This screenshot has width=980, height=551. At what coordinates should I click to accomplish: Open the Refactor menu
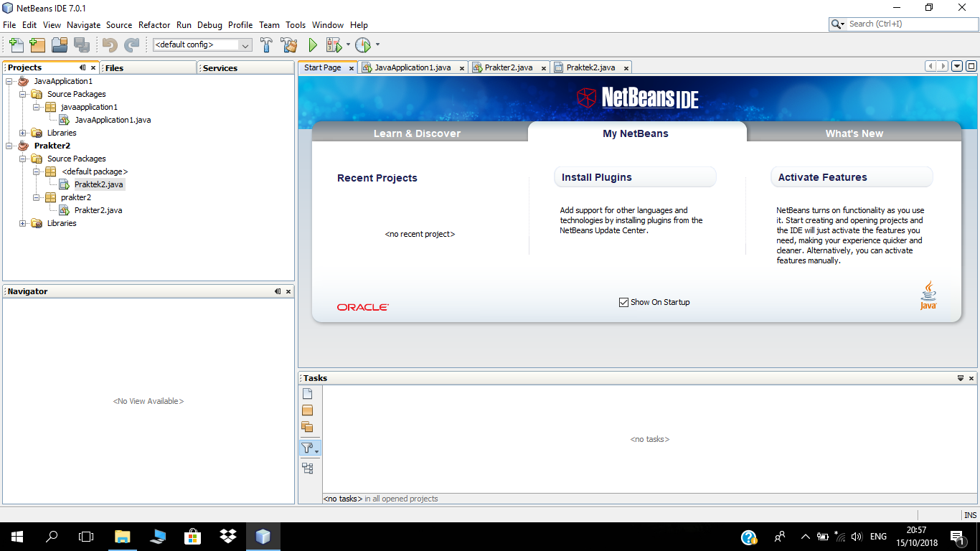click(154, 24)
